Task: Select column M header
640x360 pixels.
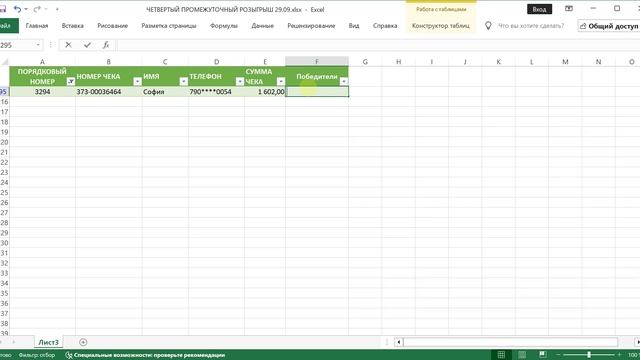Action: tap(565, 62)
